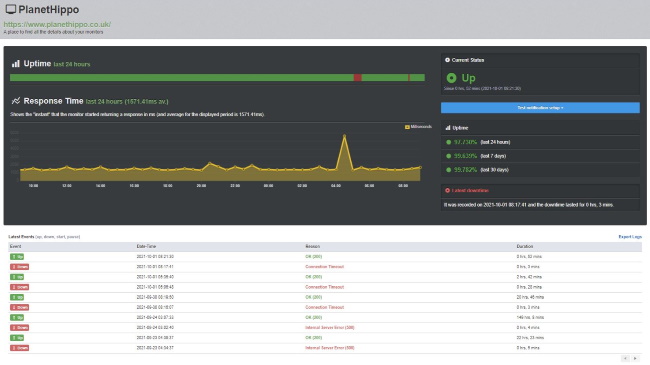This screenshot has height=365, width=650.
Task: Click the Up badge in the 20 hrs, 46 mins row
Action: [x=17, y=297]
